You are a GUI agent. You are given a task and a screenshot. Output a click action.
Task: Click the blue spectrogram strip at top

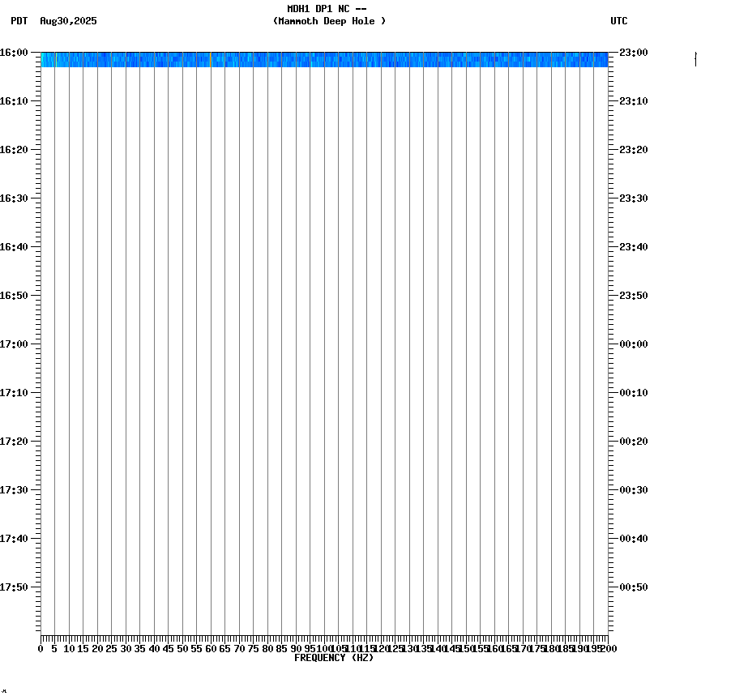(324, 58)
